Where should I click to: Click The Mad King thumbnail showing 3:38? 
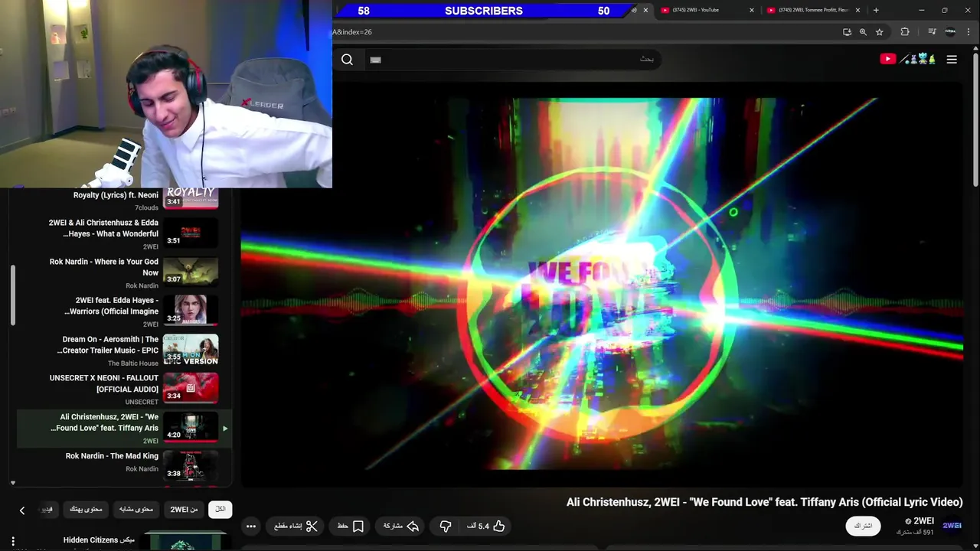191,465
